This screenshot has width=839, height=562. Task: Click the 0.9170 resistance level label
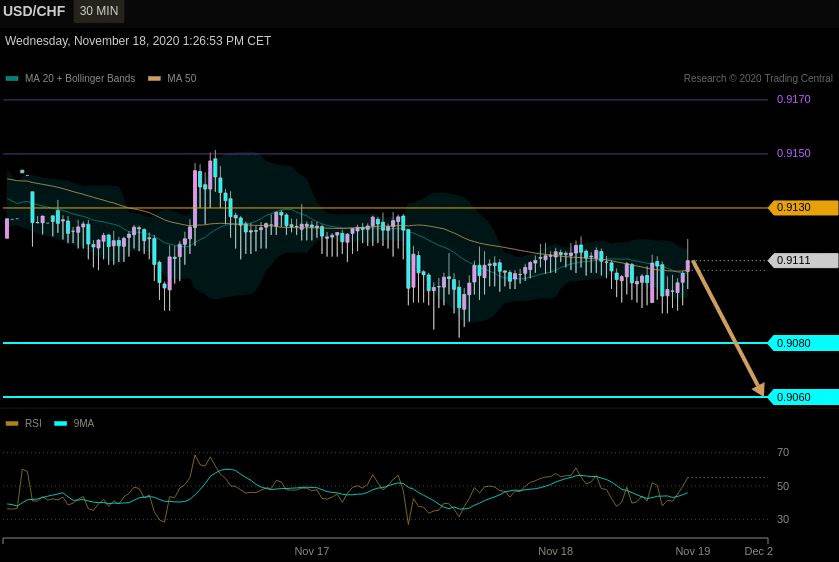coord(794,99)
